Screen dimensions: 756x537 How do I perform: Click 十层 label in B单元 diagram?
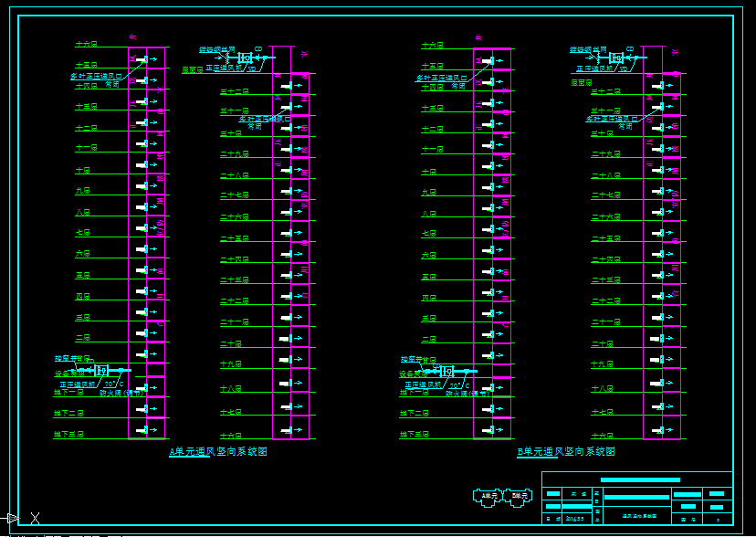[429, 172]
